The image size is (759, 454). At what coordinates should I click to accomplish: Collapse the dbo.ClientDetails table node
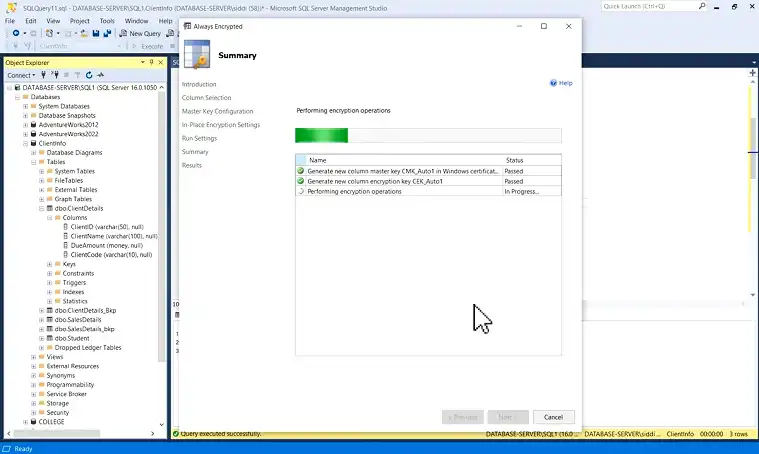pos(42,209)
